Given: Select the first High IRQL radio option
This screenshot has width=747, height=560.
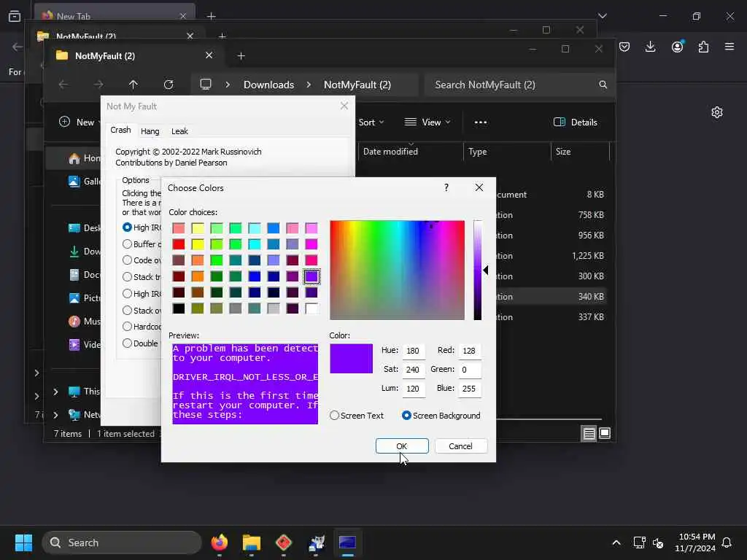Looking at the screenshot, I should point(127,227).
